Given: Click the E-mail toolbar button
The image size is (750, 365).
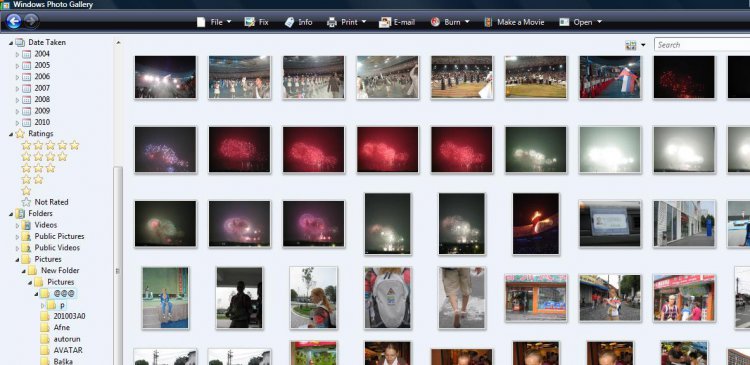Looking at the screenshot, I should tap(397, 22).
